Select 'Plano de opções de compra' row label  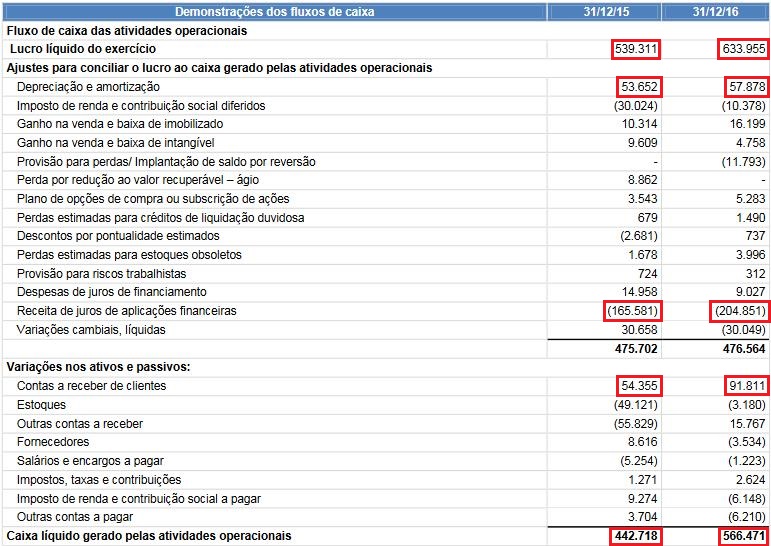click(x=153, y=199)
